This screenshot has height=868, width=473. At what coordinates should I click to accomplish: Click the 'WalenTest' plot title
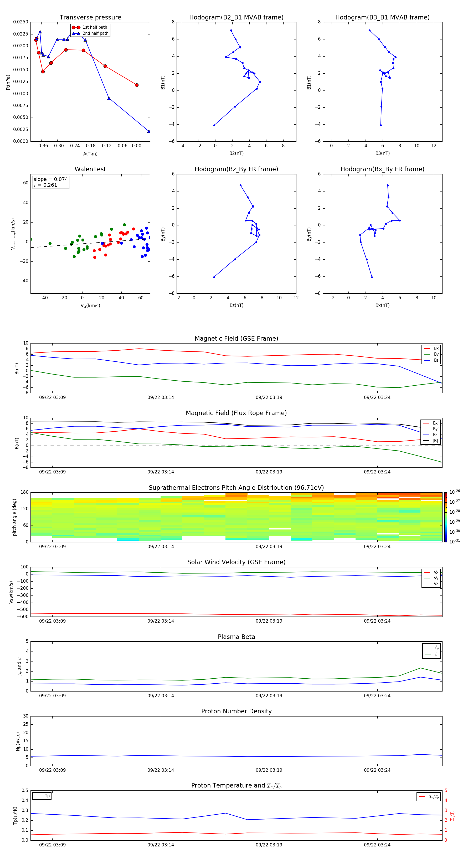pyautogui.click(x=90, y=169)
